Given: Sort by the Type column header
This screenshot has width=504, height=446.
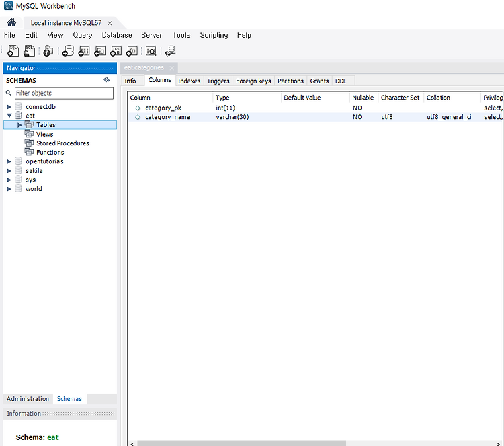Looking at the screenshot, I should click(x=247, y=98).
